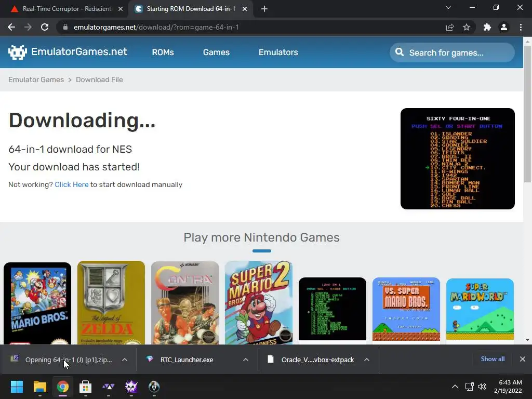The image size is (532, 399).
Task: Go back to the previous page
Action: [11, 27]
